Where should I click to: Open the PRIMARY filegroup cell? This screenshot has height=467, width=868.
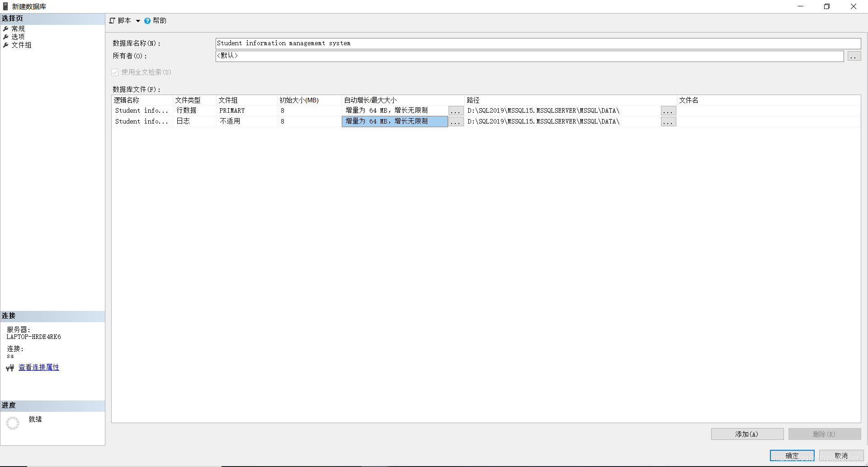pyautogui.click(x=247, y=110)
